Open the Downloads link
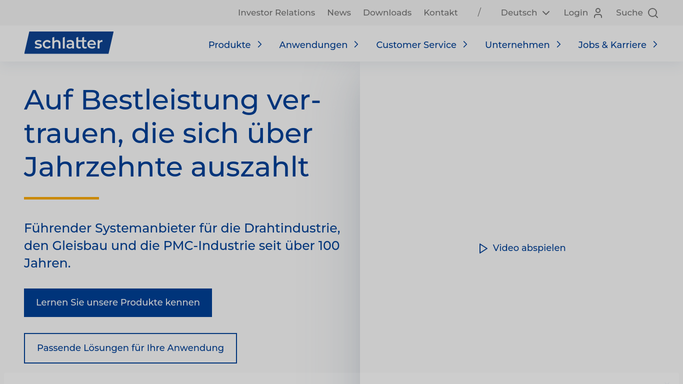 tap(387, 13)
